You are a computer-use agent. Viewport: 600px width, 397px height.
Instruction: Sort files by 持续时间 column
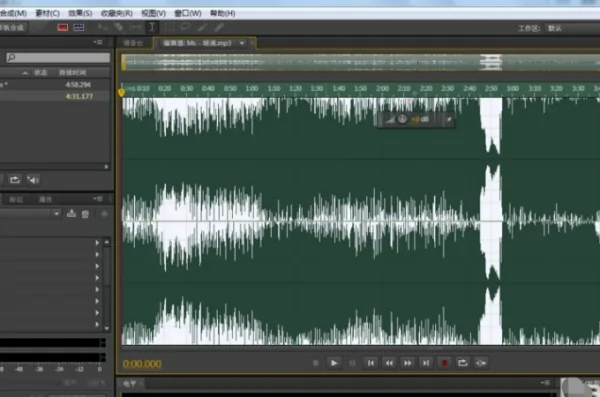72,73
